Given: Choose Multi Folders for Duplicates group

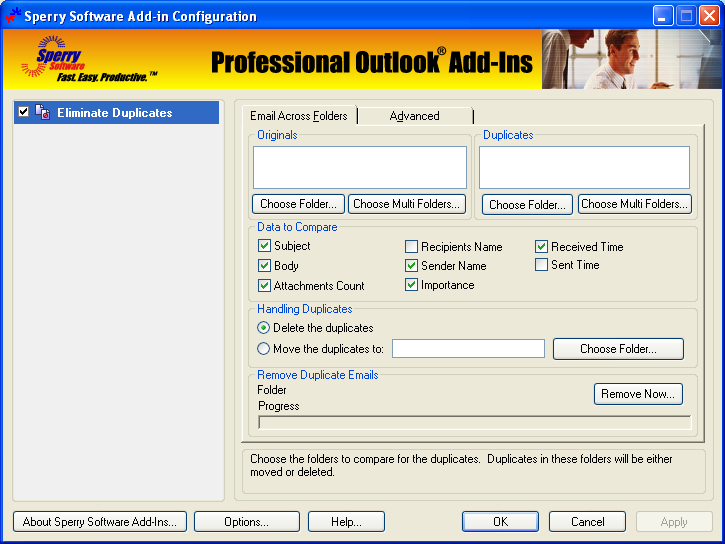Looking at the screenshot, I should (634, 204).
